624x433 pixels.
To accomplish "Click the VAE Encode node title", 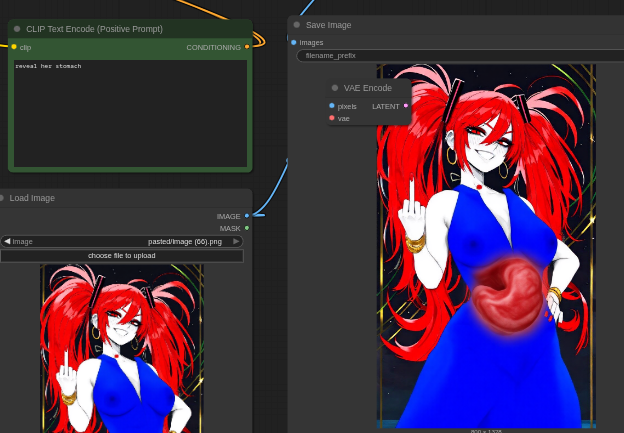I will pyautogui.click(x=368, y=88).
